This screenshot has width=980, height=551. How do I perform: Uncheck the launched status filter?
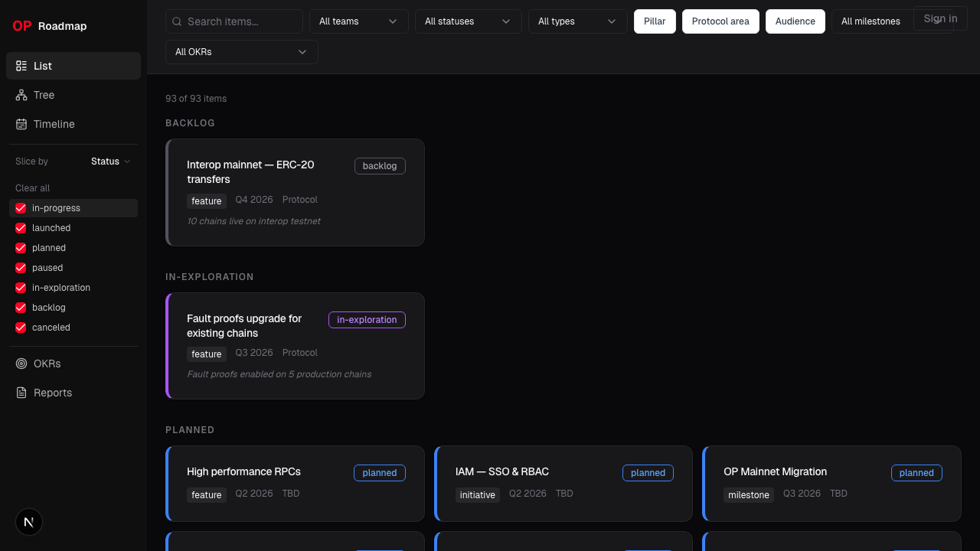tap(21, 228)
